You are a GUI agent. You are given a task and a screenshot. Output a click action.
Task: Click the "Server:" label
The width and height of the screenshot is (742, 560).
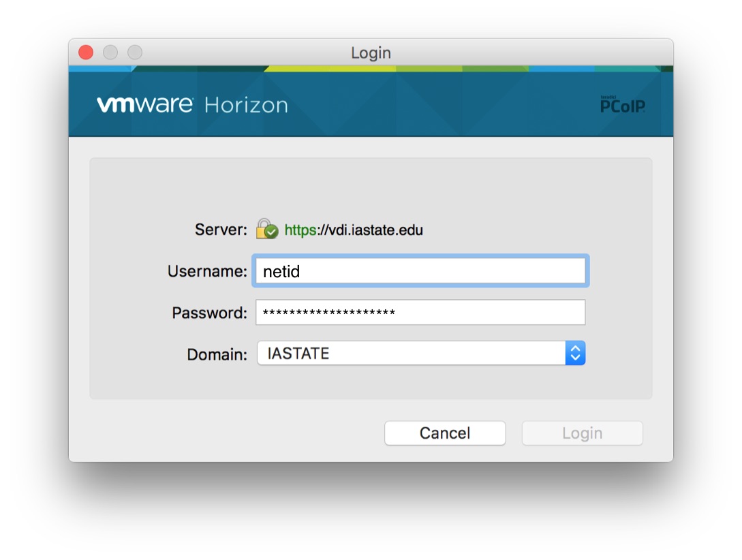(x=221, y=230)
